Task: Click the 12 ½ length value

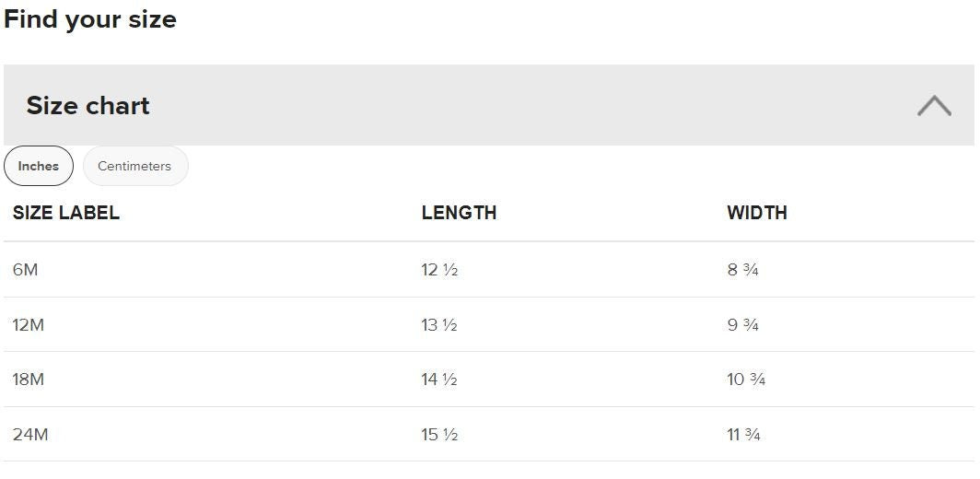Action: pyautogui.click(x=439, y=270)
